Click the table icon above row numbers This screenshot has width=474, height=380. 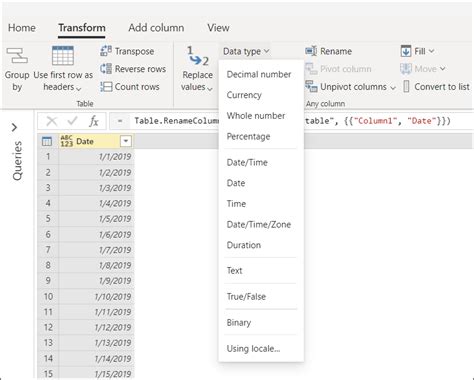(47, 141)
